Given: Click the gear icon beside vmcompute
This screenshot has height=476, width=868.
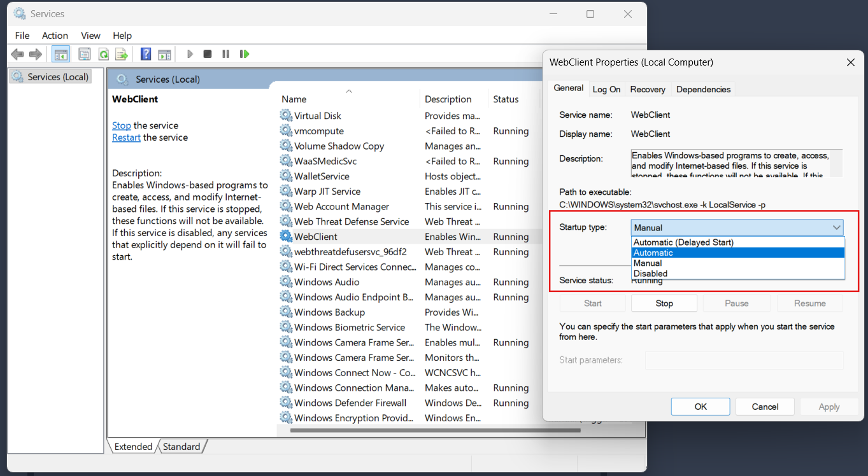Looking at the screenshot, I should [286, 131].
